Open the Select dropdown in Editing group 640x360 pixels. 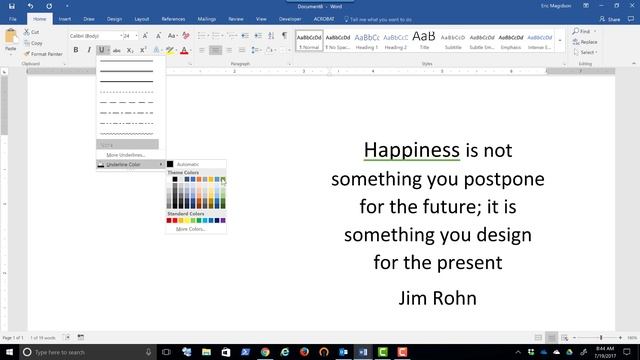pos(585,52)
